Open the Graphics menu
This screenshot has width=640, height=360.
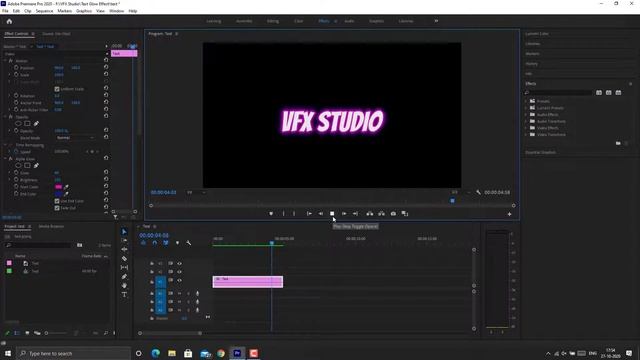point(84,11)
